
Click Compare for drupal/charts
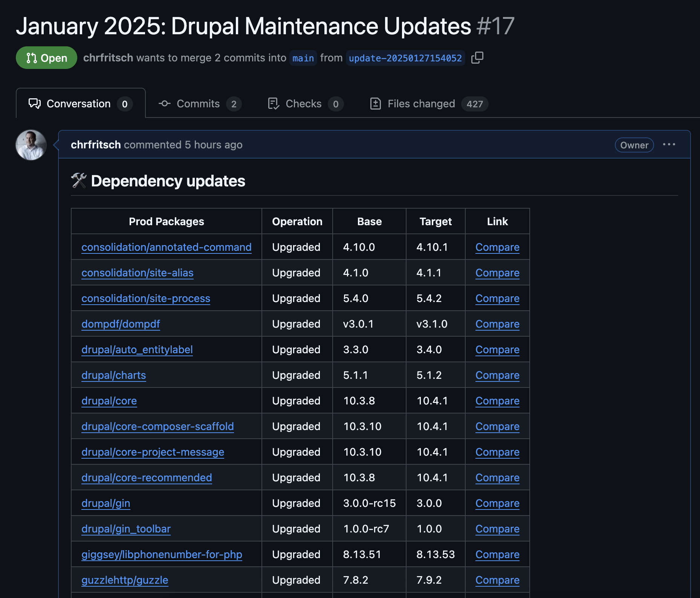pos(497,375)
